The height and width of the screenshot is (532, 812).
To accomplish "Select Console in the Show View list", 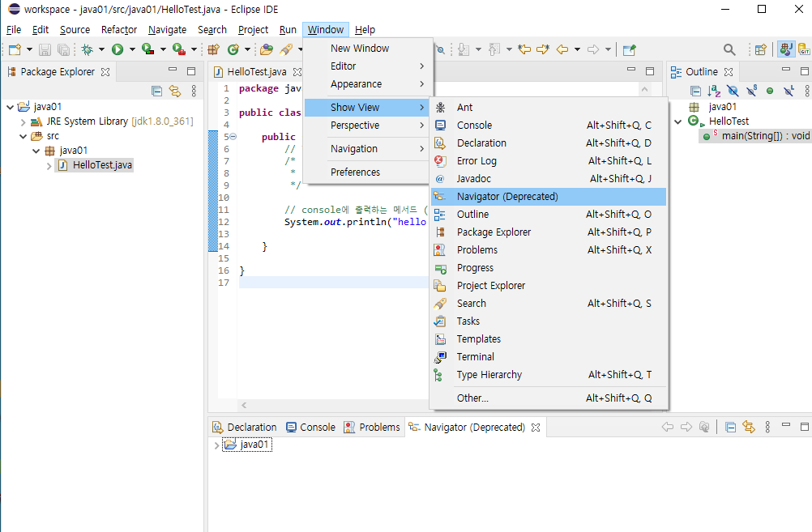I will tap(549, 126).
